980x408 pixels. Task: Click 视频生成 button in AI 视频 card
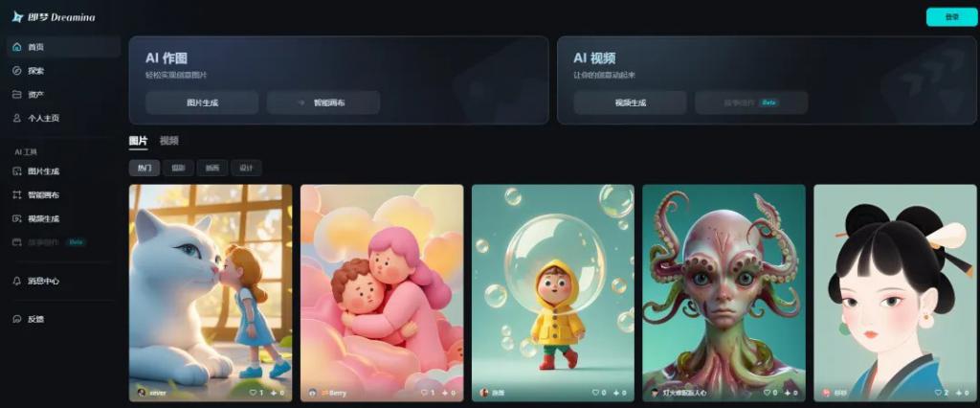(x=630, y=102)
